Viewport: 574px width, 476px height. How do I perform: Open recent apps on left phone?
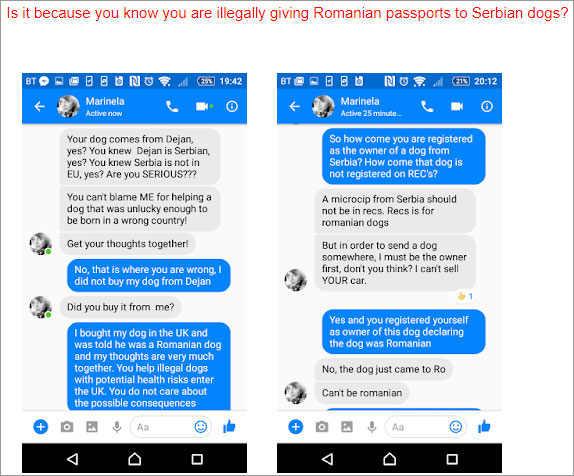(197, 459)
